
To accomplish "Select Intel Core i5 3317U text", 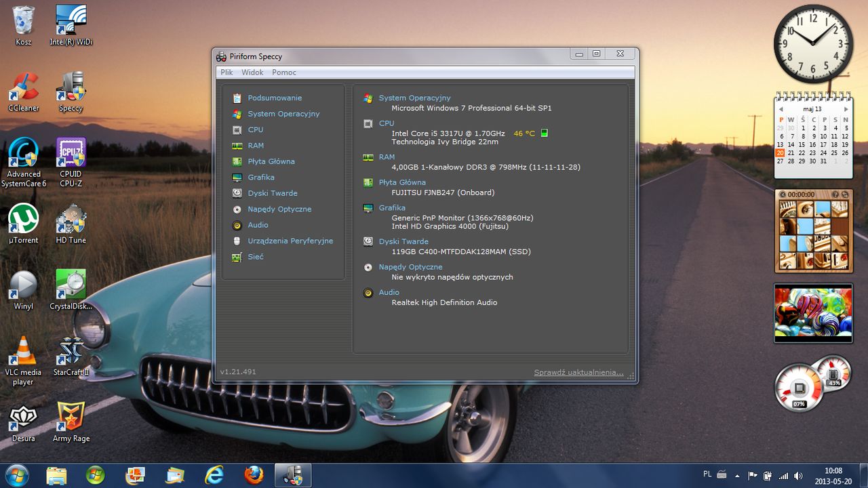I will pyautogui.click(x=448, y=134).
